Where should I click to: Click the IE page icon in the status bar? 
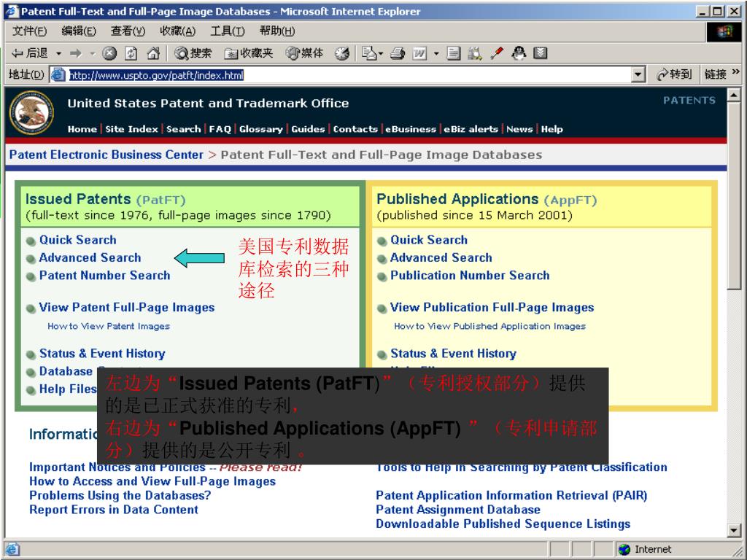click(x=12, y=550)
